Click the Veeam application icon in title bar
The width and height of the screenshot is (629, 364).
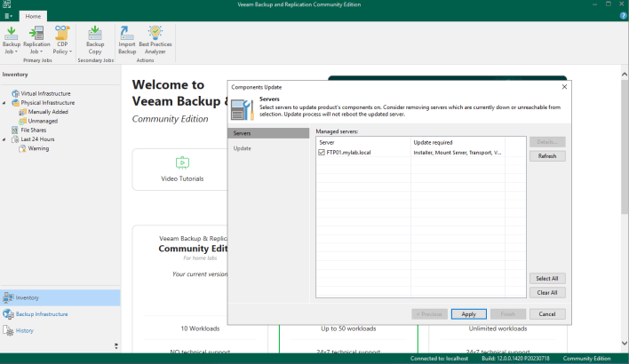[6, 4]
